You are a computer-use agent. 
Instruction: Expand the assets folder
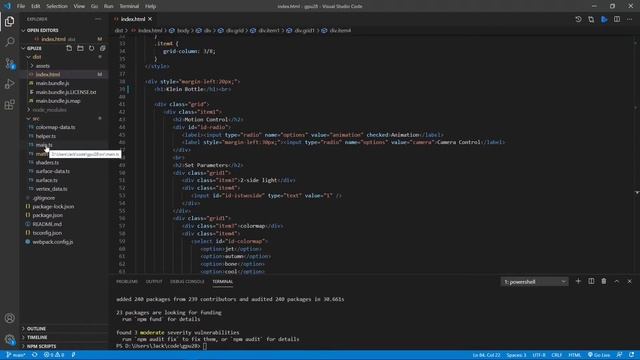pyautogui.click(x=42, y=66)
